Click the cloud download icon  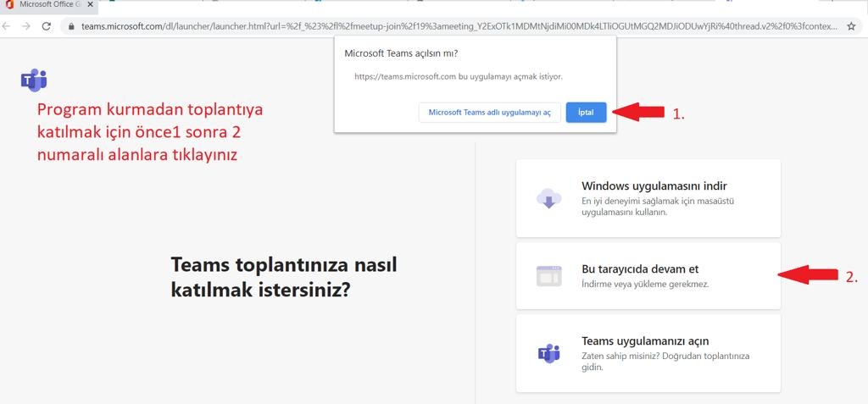[548, 199]
